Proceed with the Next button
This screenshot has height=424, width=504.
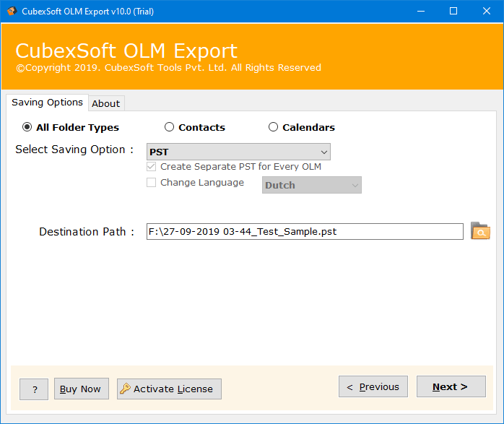(451, 386)
